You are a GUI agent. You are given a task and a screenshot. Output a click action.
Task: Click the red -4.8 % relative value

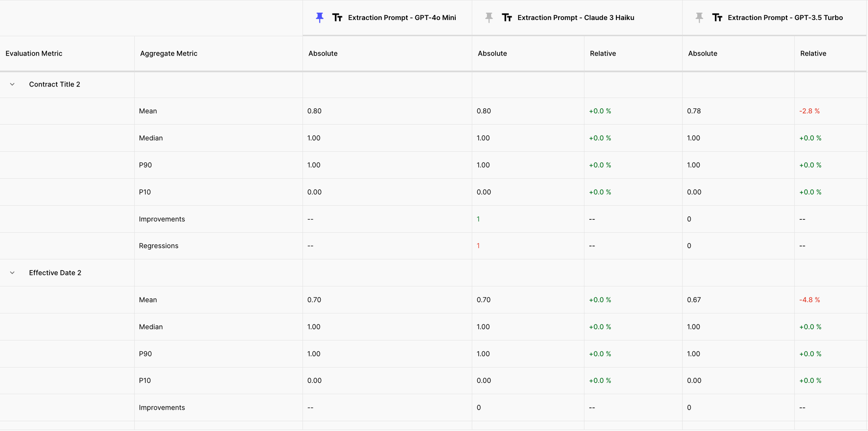point(809,300)
